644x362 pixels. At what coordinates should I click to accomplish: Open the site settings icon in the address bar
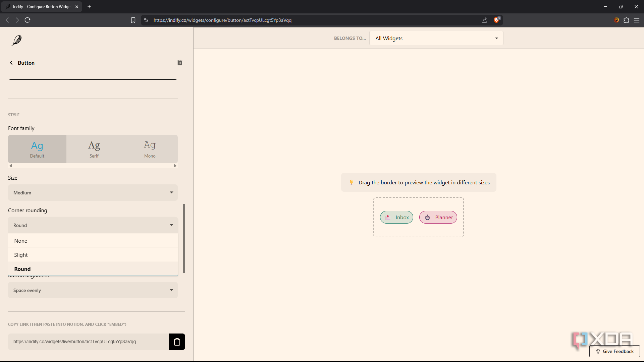click(x=146, y=20)
